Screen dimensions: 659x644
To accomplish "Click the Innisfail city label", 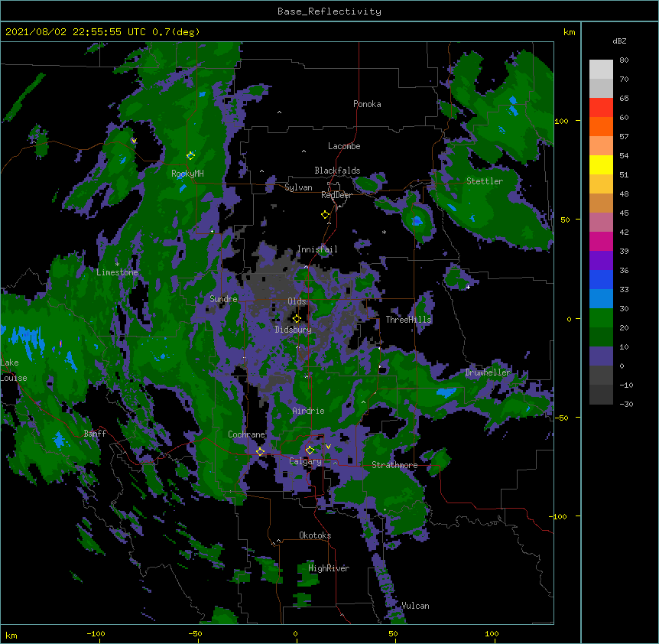I will coord(317,249).
